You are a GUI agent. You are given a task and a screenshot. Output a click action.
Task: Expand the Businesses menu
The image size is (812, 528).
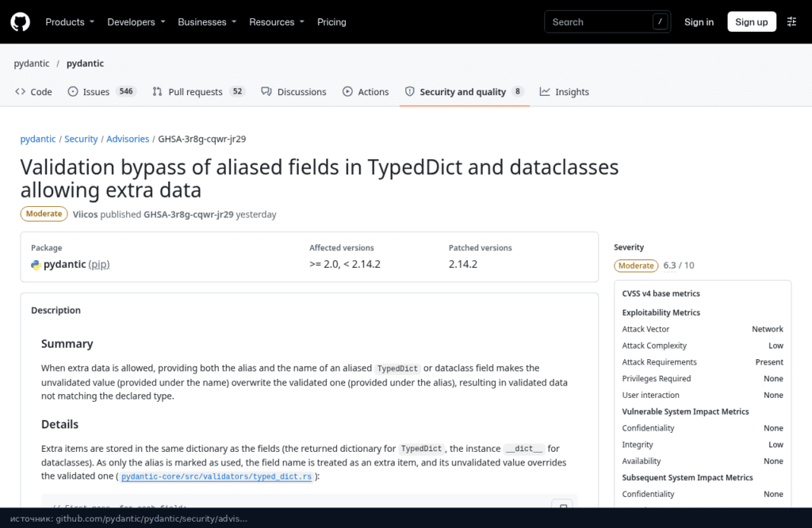[207, 21]
